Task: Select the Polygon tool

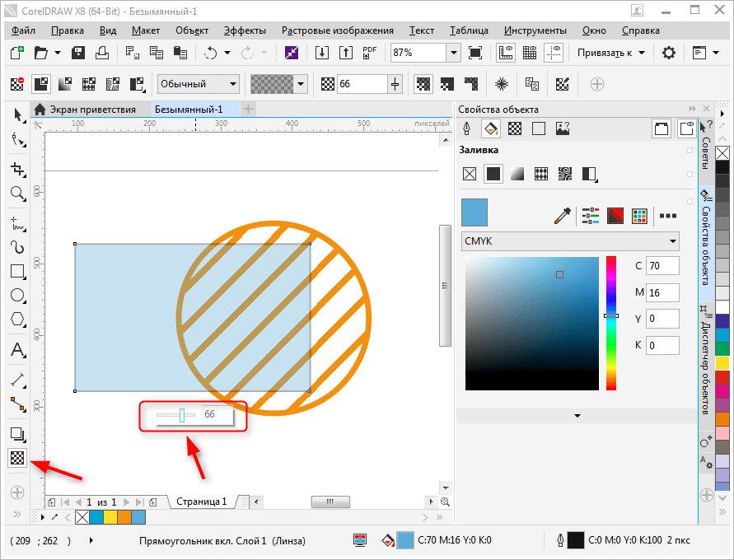Action: (x=17, y=320)
